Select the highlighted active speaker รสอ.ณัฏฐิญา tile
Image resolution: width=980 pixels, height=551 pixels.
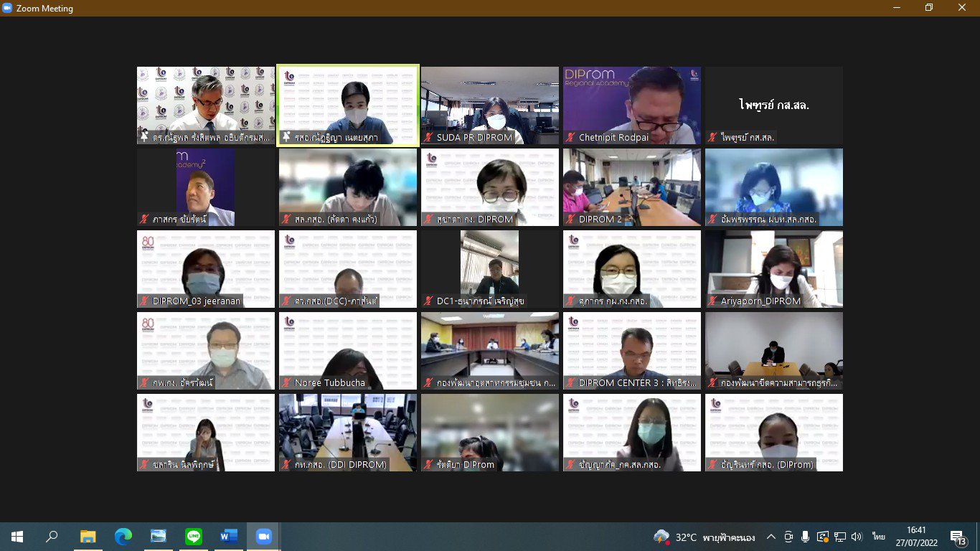[x=348, y=105]
